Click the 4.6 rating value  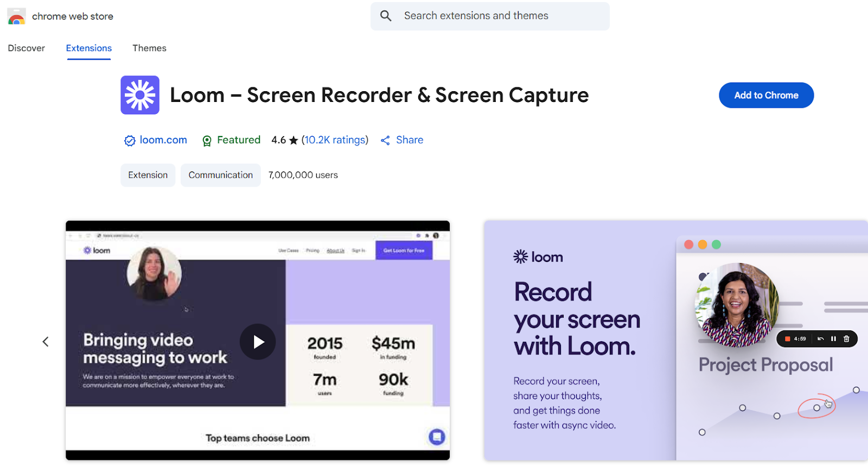pos(278,140)
